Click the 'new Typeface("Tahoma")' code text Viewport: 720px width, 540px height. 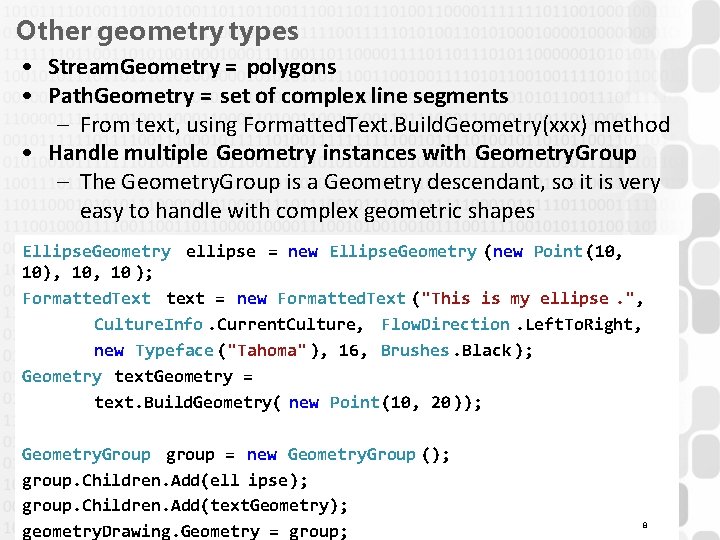pyautogui.click(x=206, y=351)
